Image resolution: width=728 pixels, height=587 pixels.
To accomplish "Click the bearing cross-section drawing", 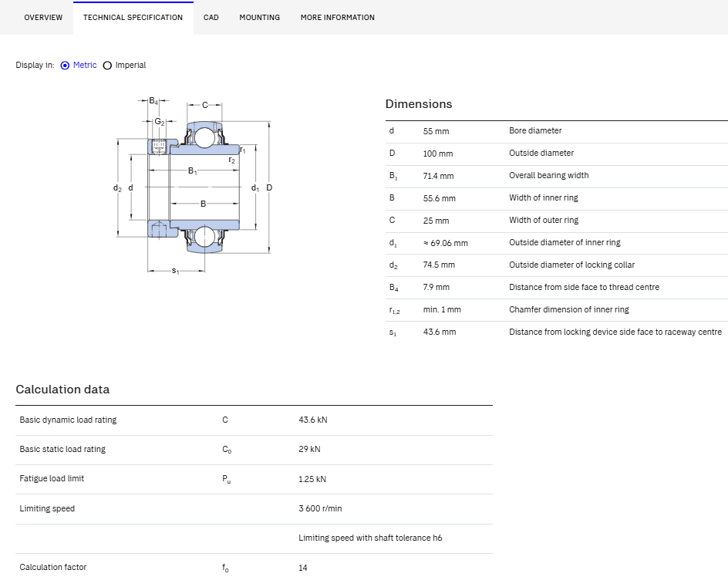I will click(x=193, y=186).
